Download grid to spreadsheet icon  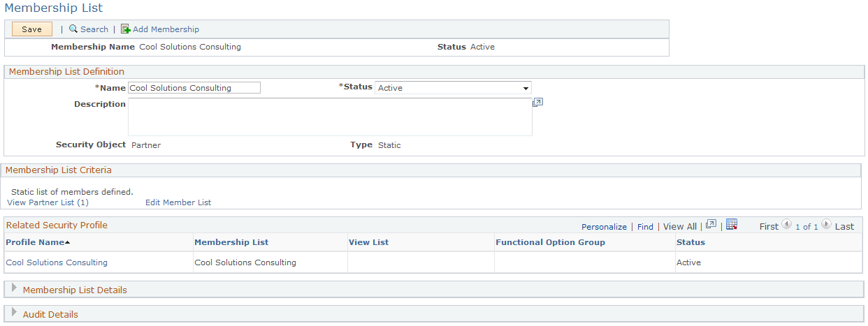[x=732, y=225]
